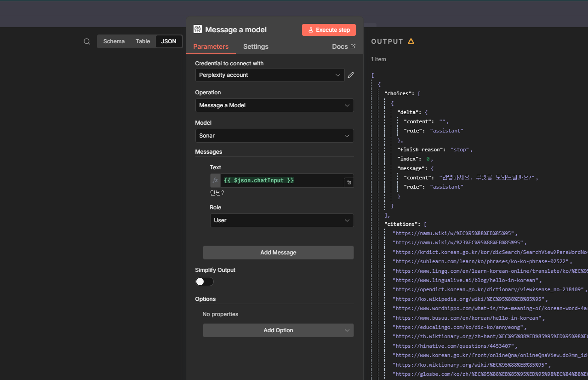Image resolution: width=588 pixels, height=380 pixels.
Task: Expand the Add Option dropdown
Action: coord(278,330)
